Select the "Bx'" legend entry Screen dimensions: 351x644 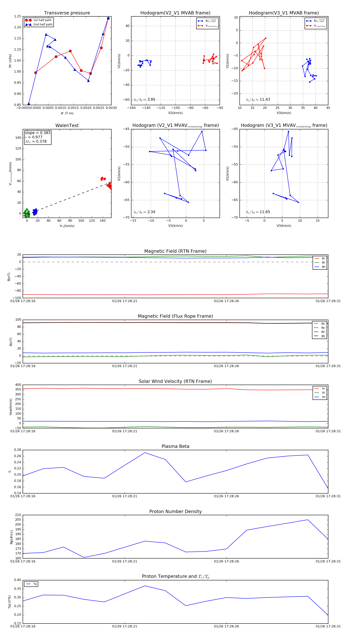tap(320, 324)
